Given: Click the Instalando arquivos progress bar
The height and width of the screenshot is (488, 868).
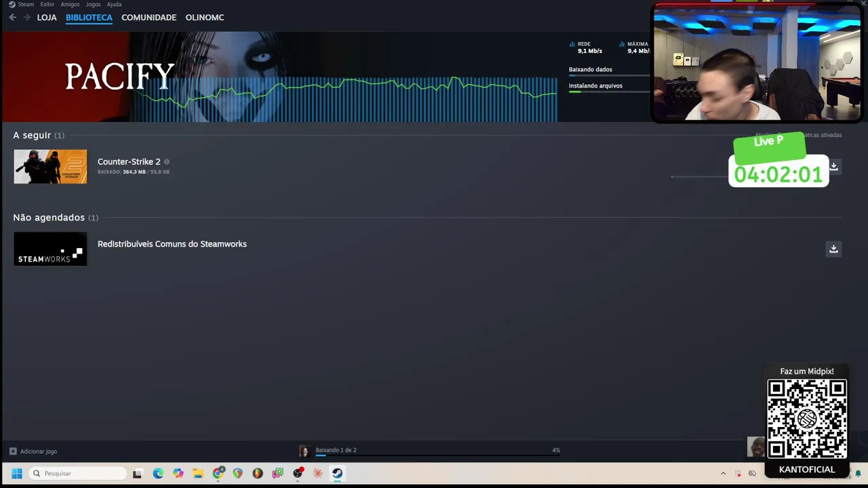Looking at the screenshot, I should [609, 91].
